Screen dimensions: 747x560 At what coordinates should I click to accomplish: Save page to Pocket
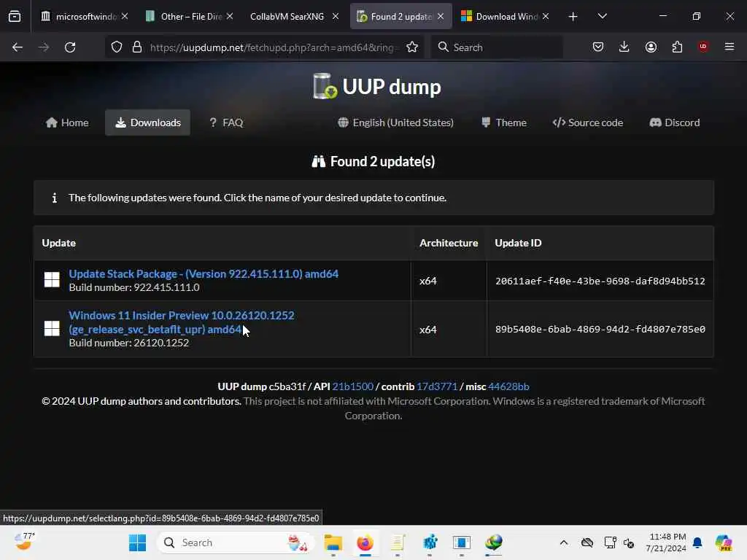tap(598, 47)
